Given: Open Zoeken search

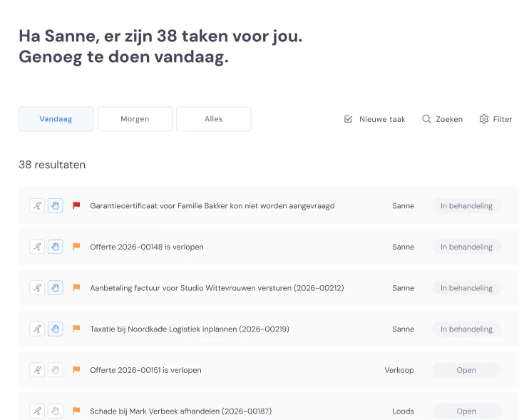Looking at the screenshot, I should tap(442, 119).
